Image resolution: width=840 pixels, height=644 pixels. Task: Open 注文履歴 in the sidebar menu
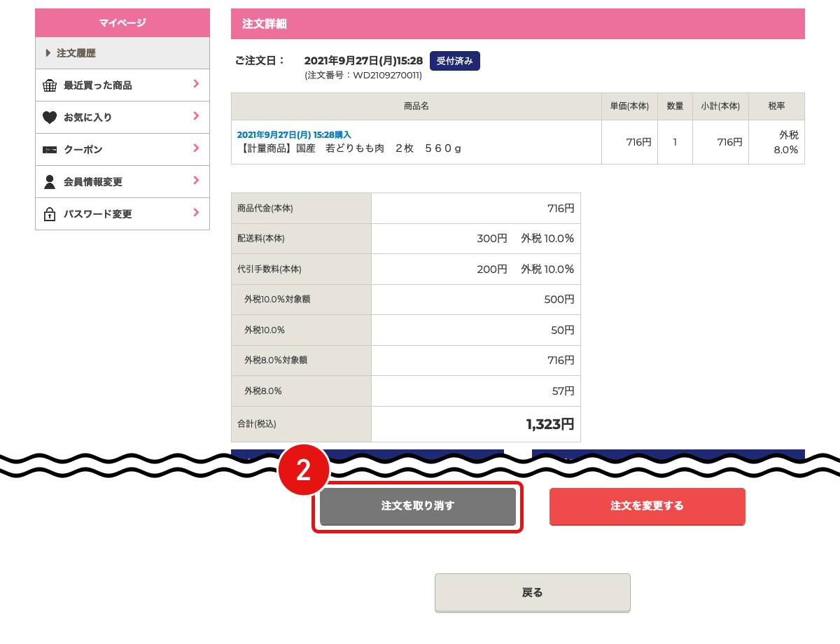(76, 53)
